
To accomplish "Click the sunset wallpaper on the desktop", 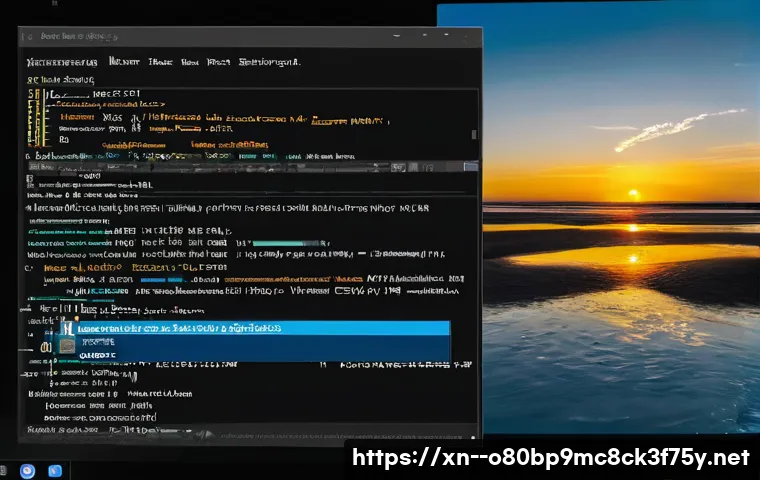I will 620,200.
